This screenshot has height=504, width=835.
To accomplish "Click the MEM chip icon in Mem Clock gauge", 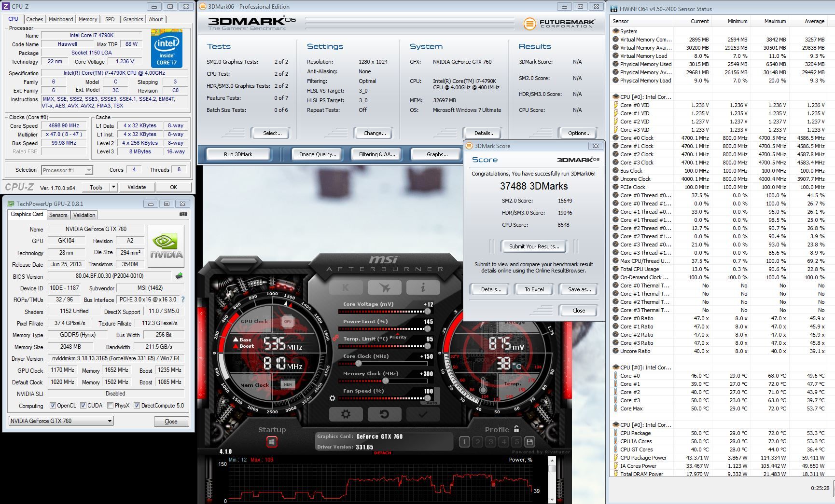I will point(288,384).
